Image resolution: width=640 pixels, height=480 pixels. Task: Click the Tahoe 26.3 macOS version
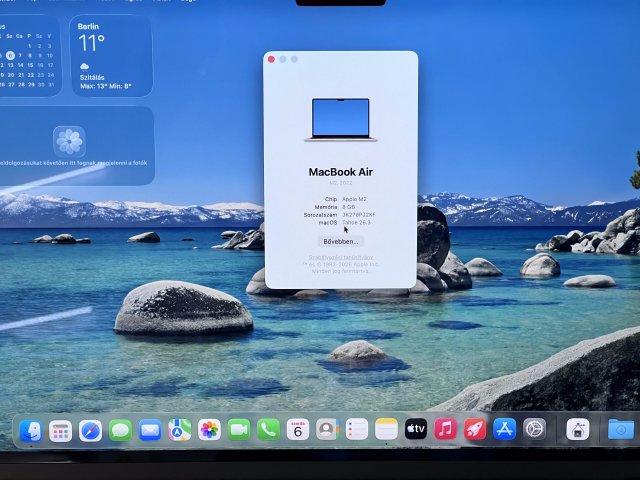tap(356, 222)
